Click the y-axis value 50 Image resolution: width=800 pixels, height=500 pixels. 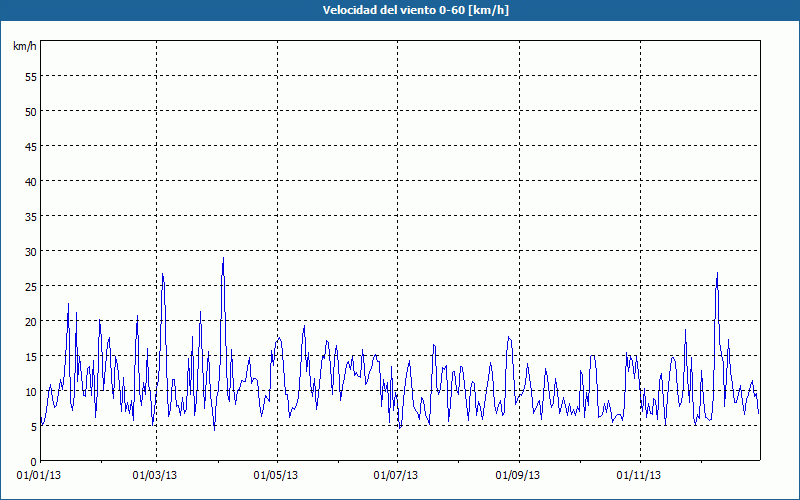tap(31, 112)
